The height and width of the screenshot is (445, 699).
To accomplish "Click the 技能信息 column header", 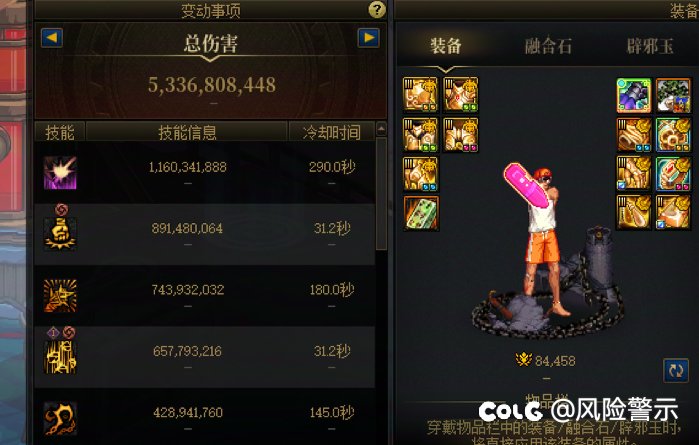I will tap(187, 132).
